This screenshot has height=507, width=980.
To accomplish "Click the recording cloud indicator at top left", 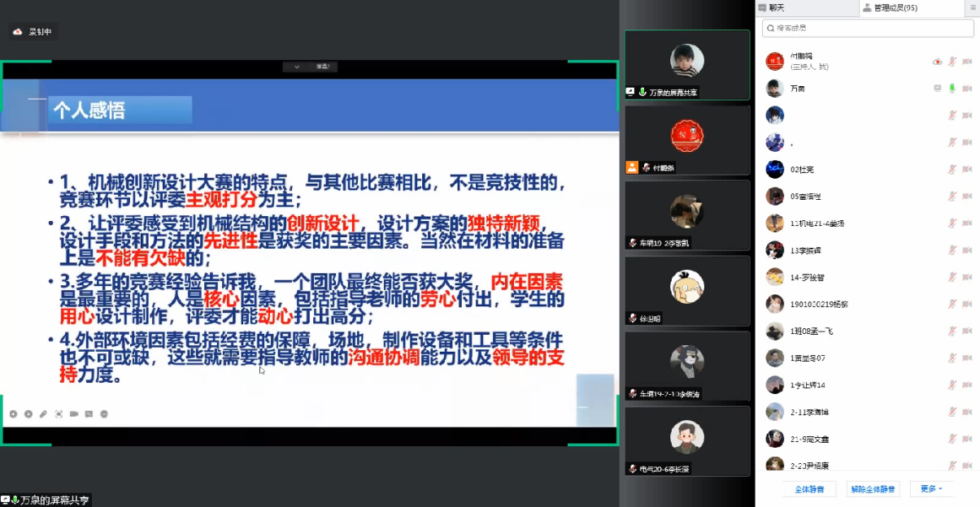I will pos(18,32).
